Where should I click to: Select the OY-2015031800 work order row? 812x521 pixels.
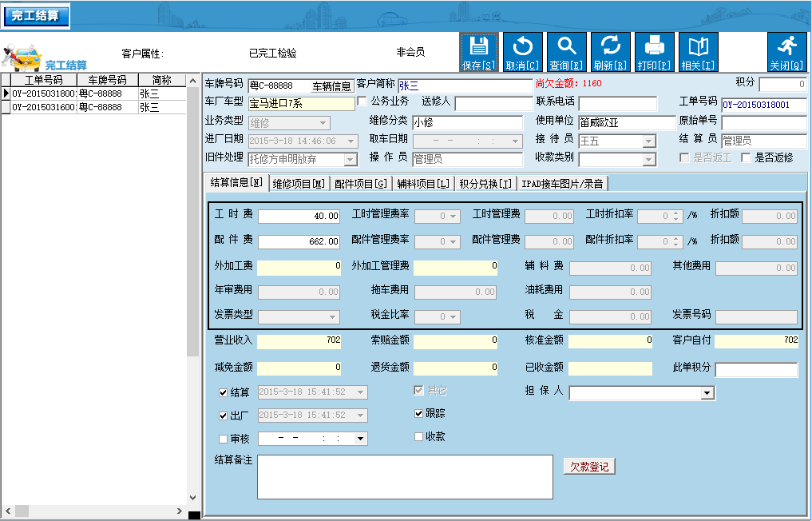93,93
